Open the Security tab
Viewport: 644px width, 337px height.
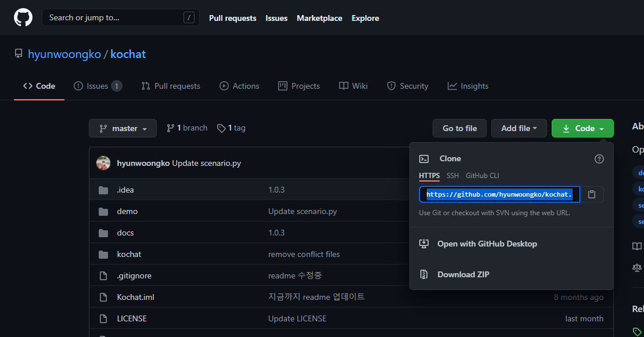[x=408, y=86]
